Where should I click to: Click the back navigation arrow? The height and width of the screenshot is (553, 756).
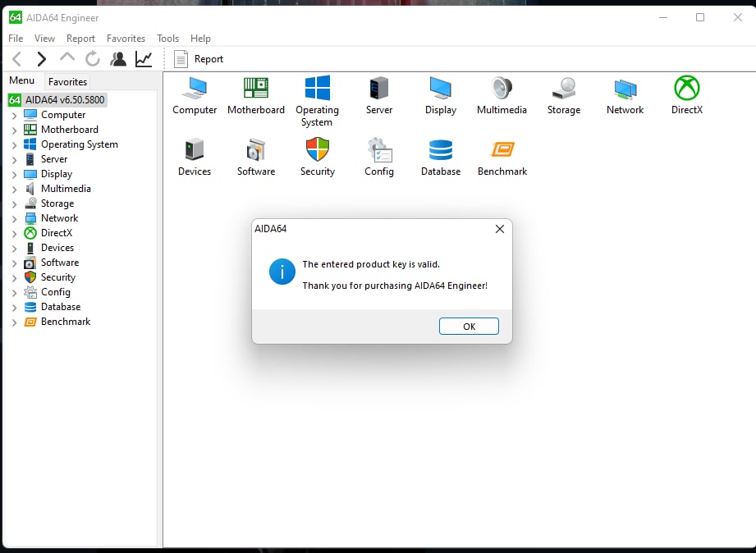[17, 59]
